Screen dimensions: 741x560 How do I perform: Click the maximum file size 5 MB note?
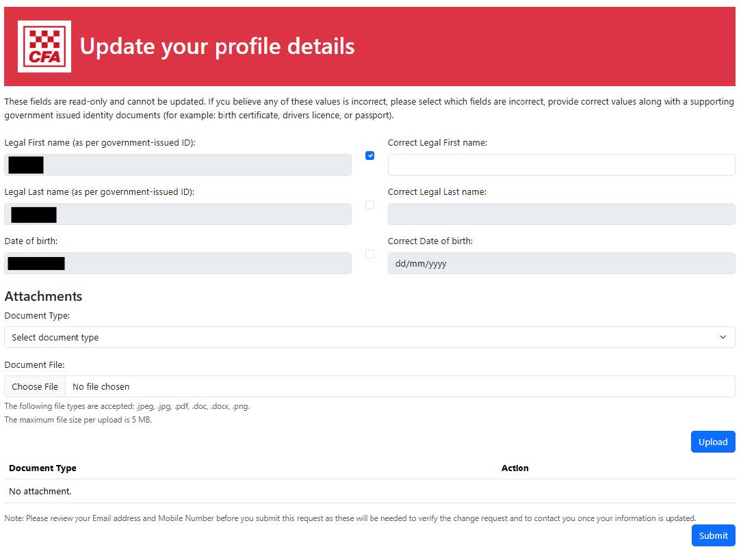pyautogui.click(x=78, y=420)
